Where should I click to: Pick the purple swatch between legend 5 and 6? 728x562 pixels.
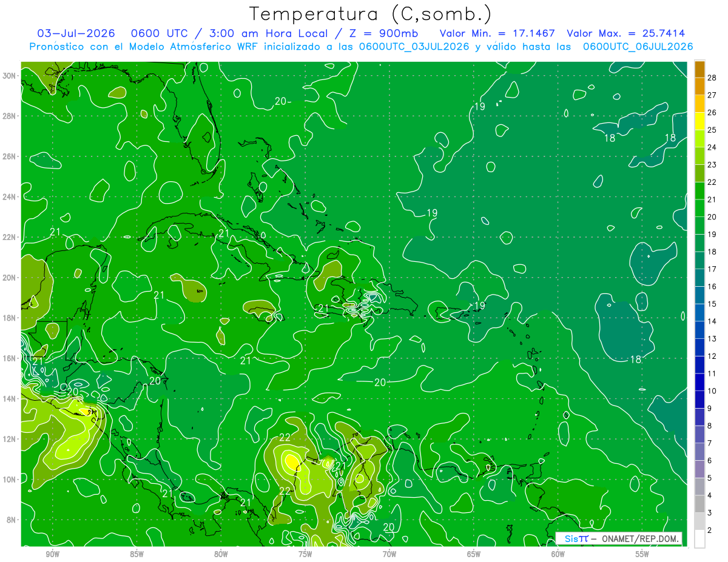point(699,469)
